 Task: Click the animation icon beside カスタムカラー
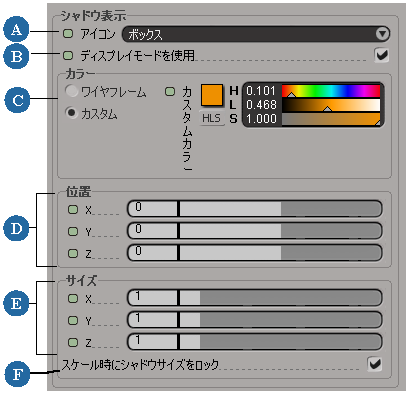[170, 91]
